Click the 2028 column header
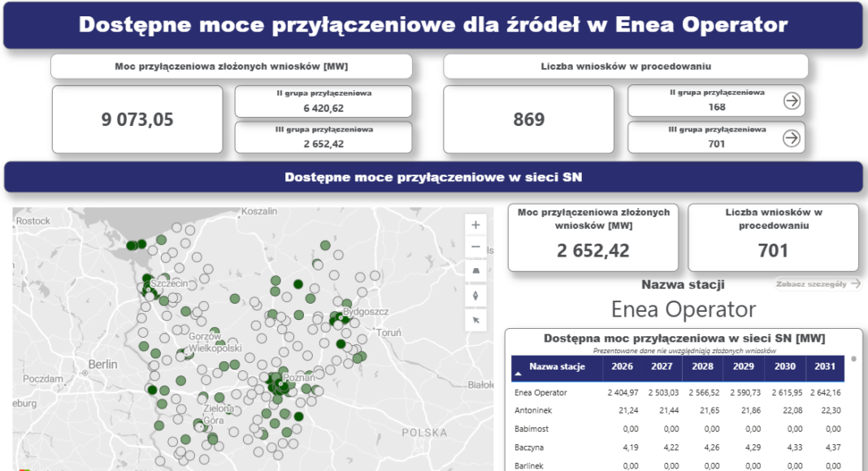The height and width of the screenshot is (471, 868). click(x=703, y=367)
